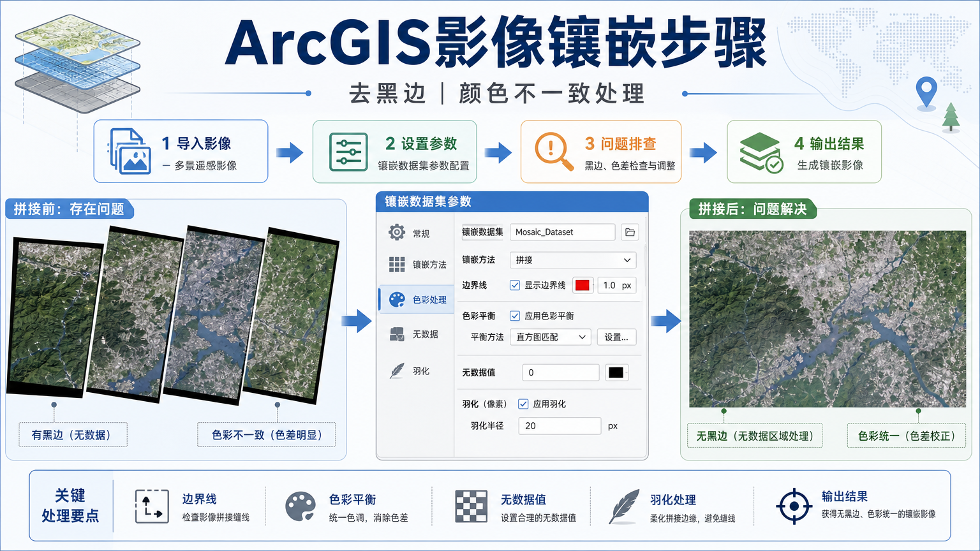Image resolution: width=980 pixels, height=551 pixels.
Task: Click the 无数据值 checkerboard icon
Action: point(471,506)
